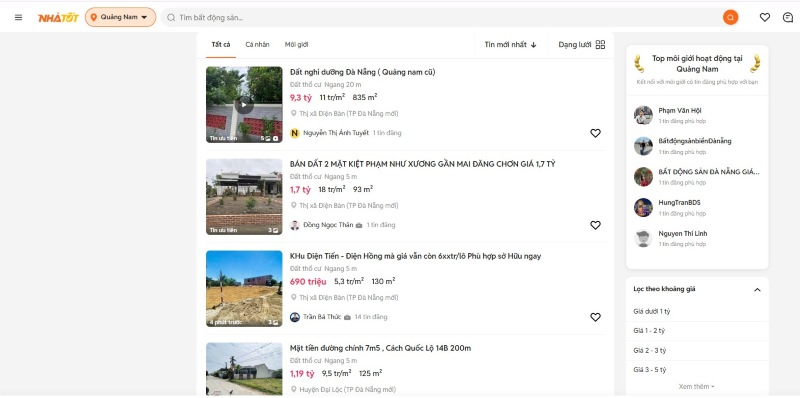Open BÁN ĐẤT 2 MẶT KIỆT listing thumbnail

[x=244, y=196]
